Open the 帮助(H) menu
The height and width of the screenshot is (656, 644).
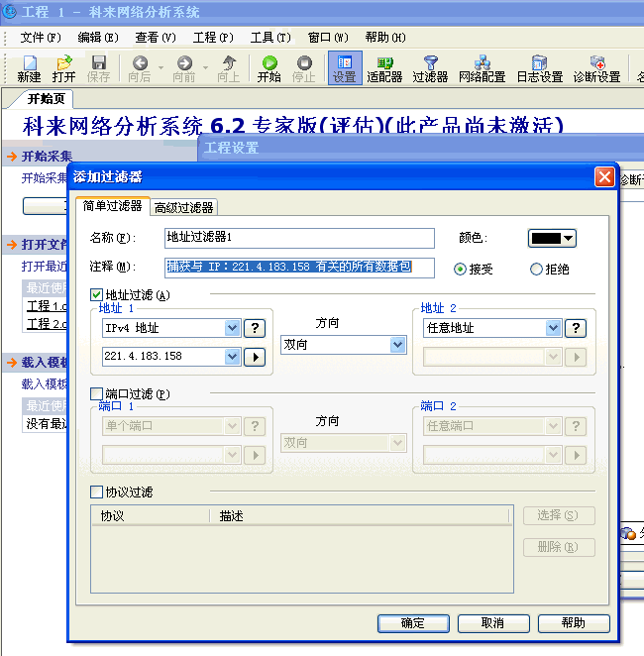(385, 38)
